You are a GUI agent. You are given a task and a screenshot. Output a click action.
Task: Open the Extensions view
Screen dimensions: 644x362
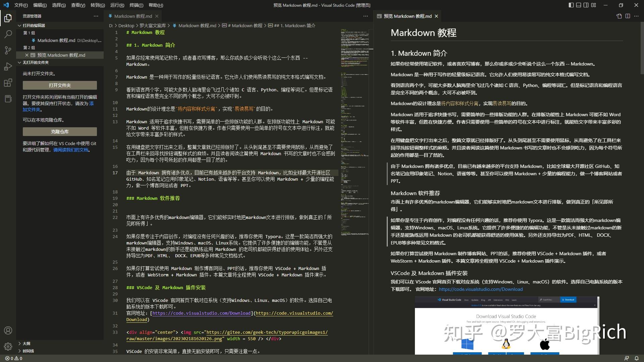point(8,83)
